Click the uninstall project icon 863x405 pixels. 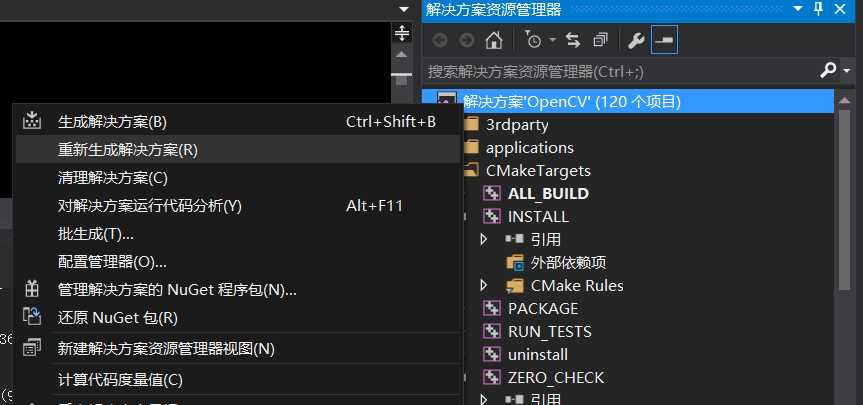[x=491, y=355]
